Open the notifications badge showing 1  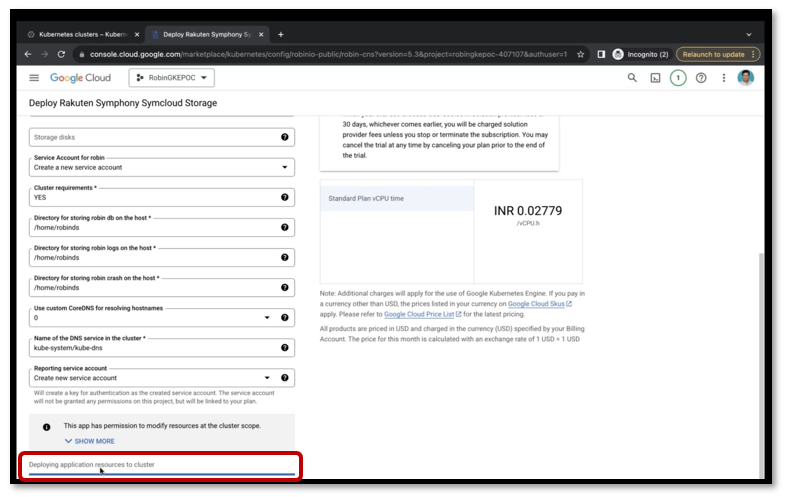pos(678,78)
